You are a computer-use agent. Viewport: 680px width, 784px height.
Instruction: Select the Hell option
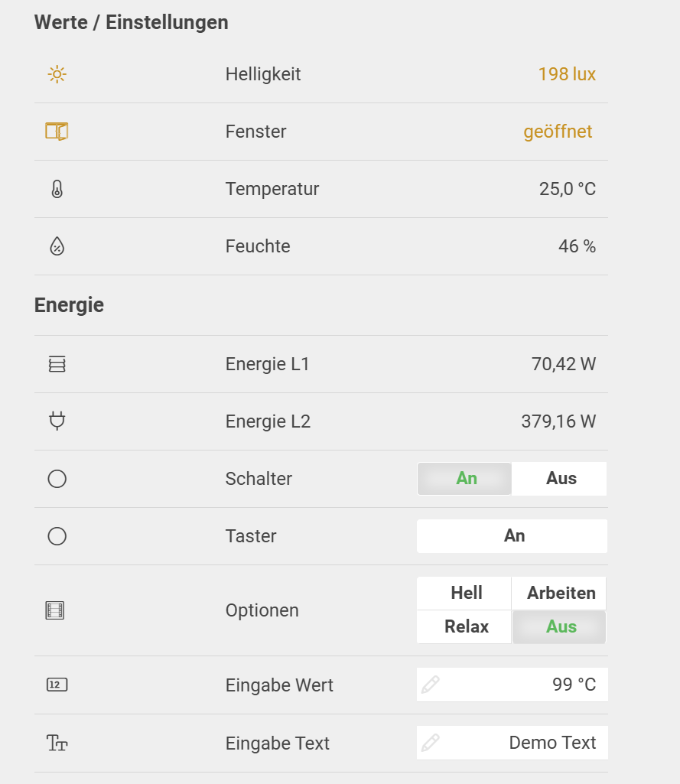(x=465, y=594)
